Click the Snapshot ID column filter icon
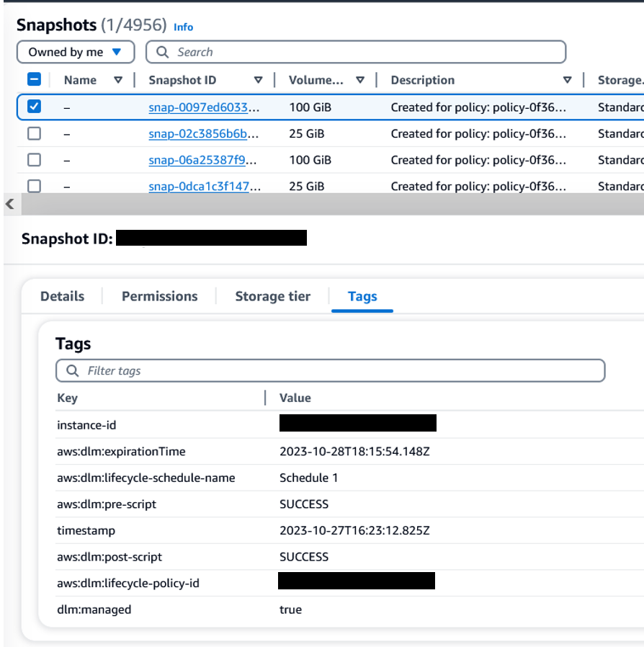This screenshot has height=647, width=644. (x=257, y=80)
